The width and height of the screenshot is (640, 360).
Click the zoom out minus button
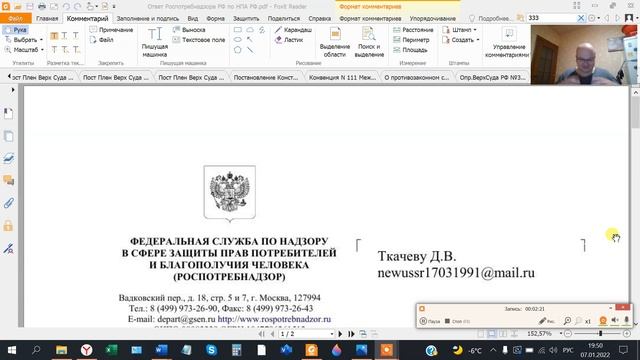568,333
